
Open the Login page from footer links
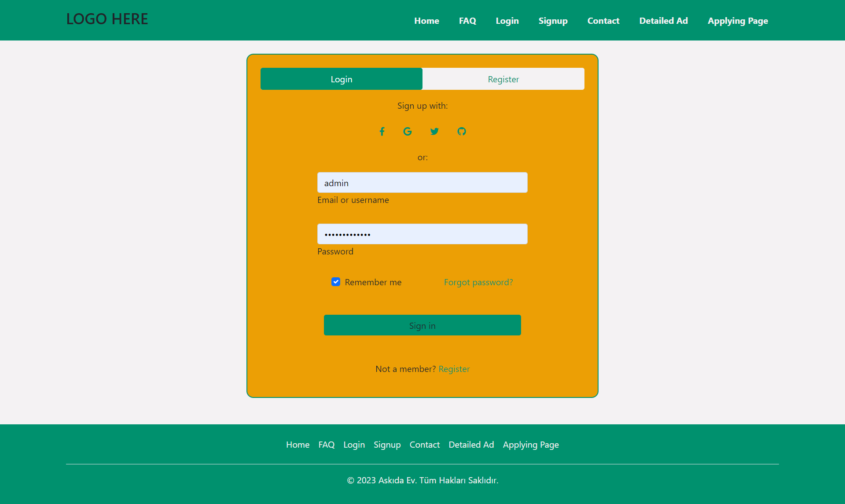[354, 445]
